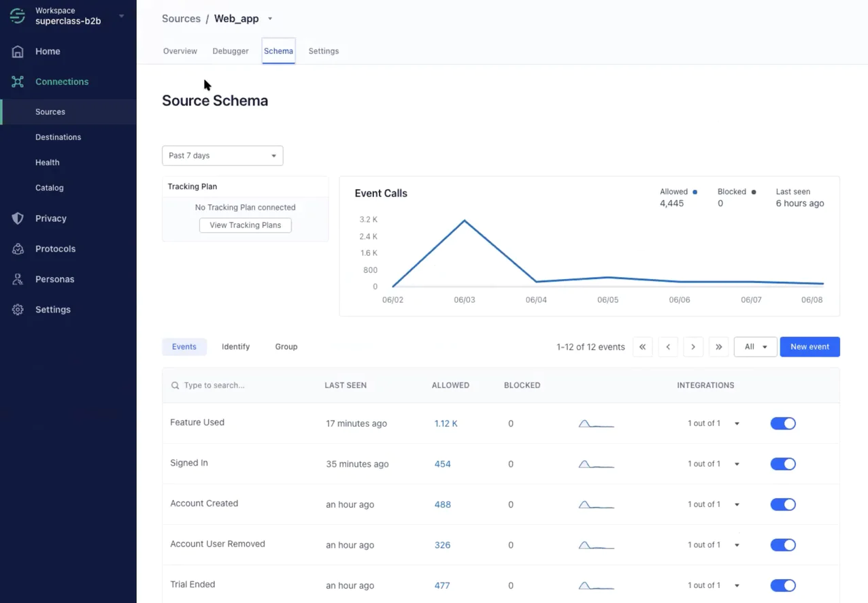Open the source Settings tab
Image resolution: width=868 pixels, height=603 pixels.
(324, 51)
